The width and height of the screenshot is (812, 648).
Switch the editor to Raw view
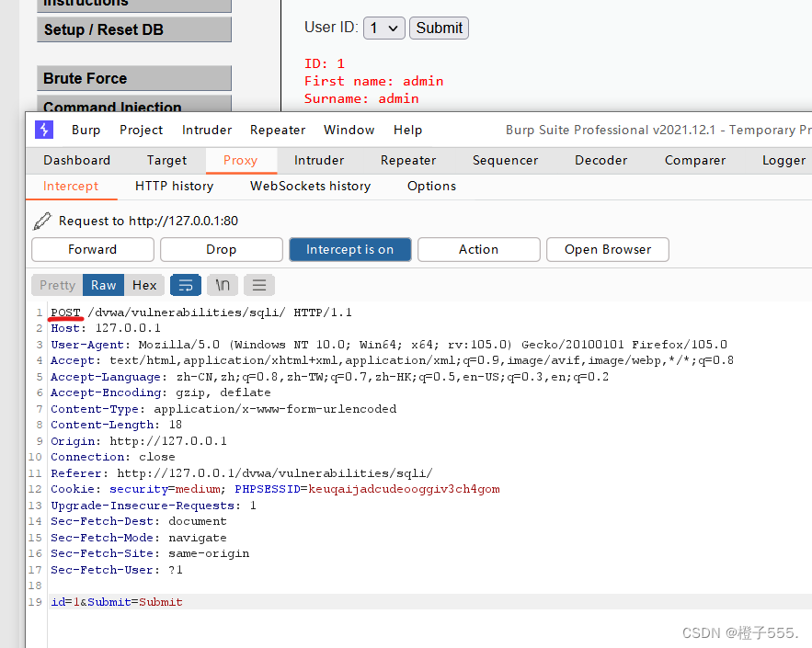pos(104,285)
